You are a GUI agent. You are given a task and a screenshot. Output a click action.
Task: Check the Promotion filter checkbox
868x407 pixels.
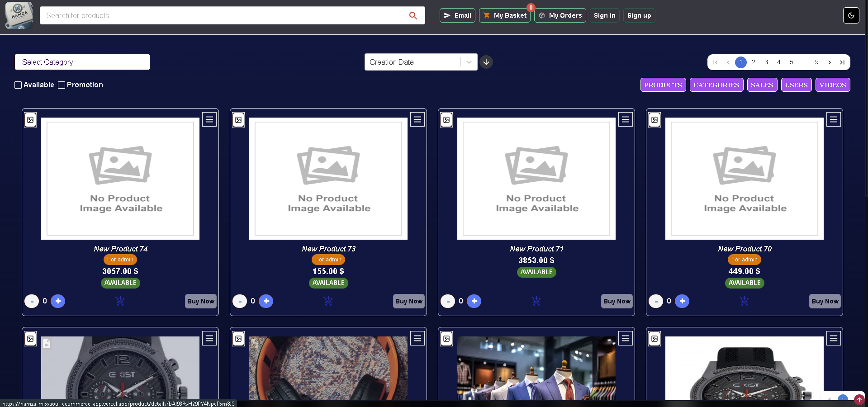click(x=62, y=85)
